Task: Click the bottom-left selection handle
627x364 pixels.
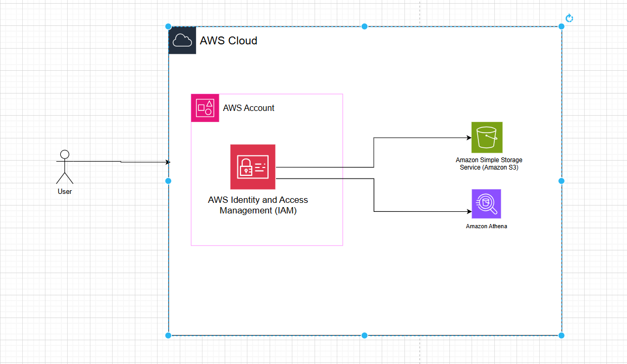Action: (168, 335)
